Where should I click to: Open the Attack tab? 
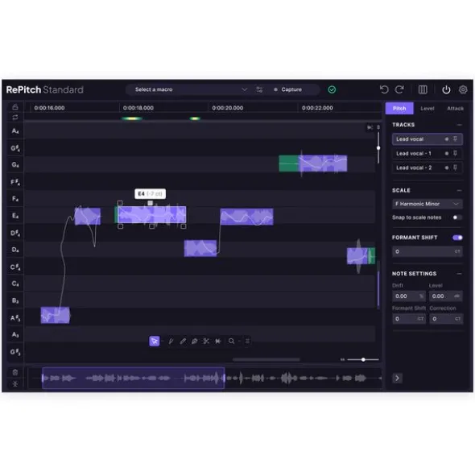tap(455, 109)
